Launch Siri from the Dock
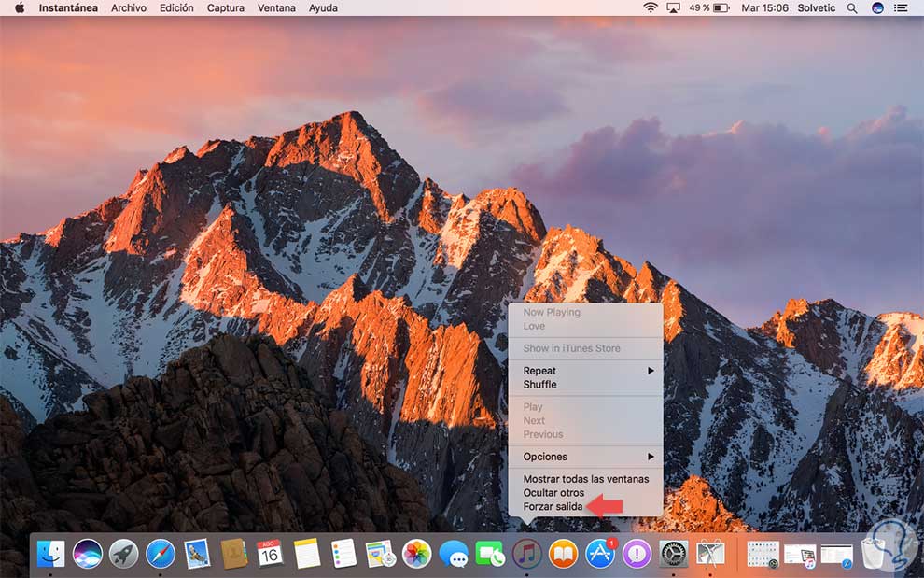The width and height of the screenshot is (924, 578). [x=88, y=554]
